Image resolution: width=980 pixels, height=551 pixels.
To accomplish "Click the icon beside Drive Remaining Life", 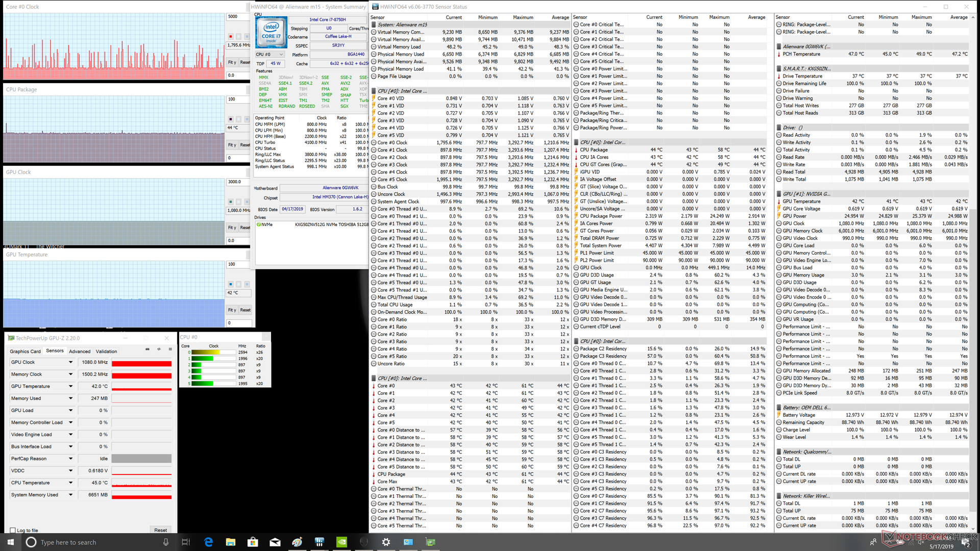I will [779, 84].
